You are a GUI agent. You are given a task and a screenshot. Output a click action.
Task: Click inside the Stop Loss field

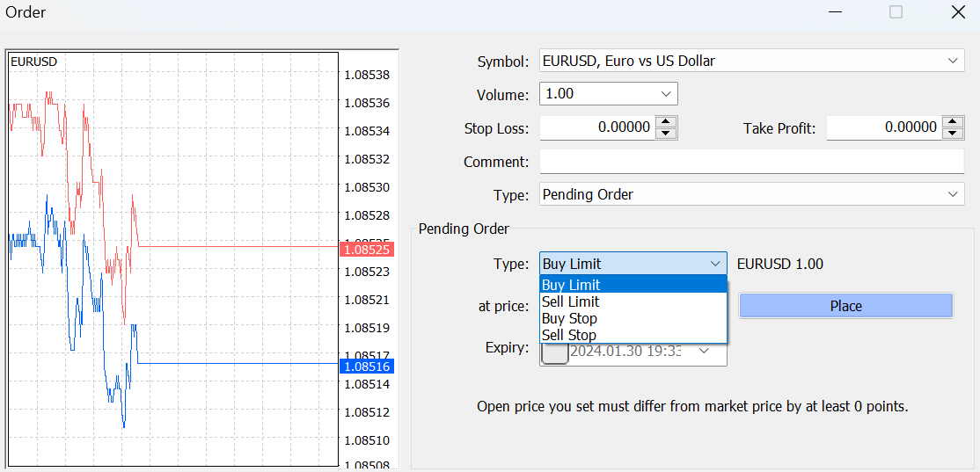[x=597, y=128]
